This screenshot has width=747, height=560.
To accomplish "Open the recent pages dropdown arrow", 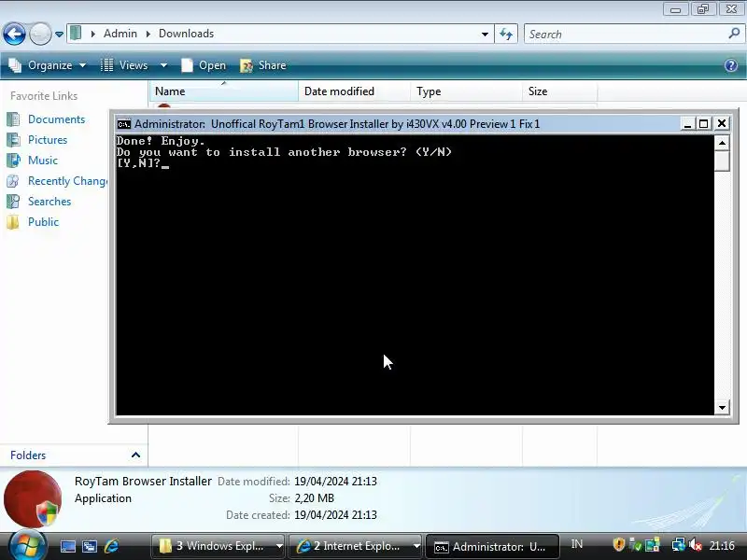I will point(59,35).
